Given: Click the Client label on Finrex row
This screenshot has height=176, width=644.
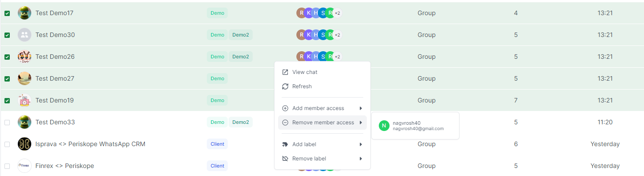Looking at the screenshot, I should (217, 166).
